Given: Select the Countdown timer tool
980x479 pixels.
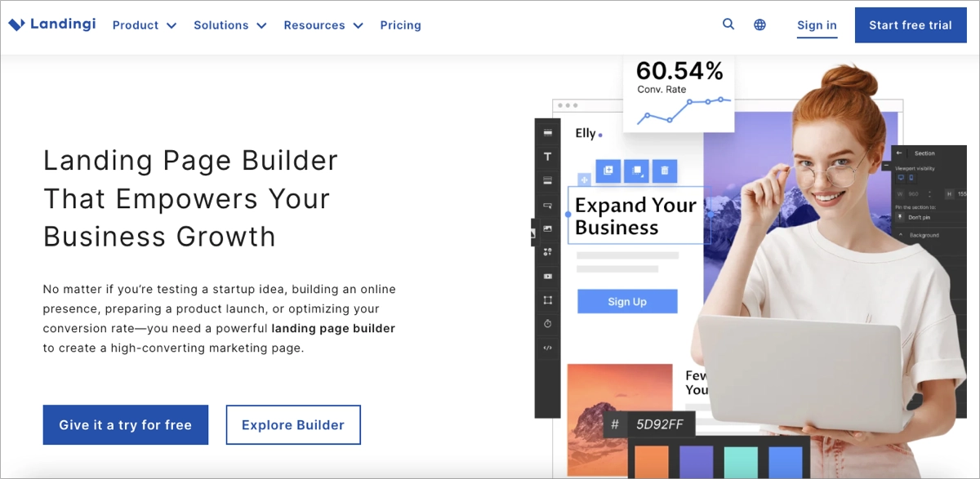Looking at the screenshot, I should coord(547,324).
